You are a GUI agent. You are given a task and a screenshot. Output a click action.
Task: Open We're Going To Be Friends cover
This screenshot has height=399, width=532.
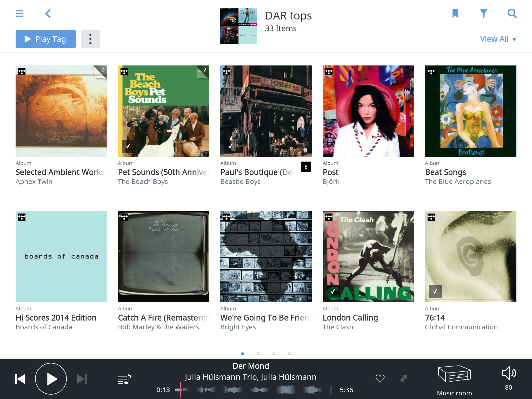tap(266, 257)
